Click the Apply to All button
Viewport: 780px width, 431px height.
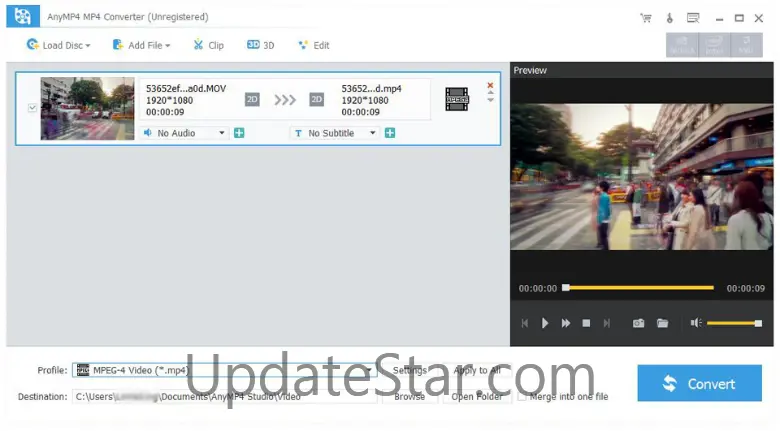pyautogui.click(x=477, y=370)
